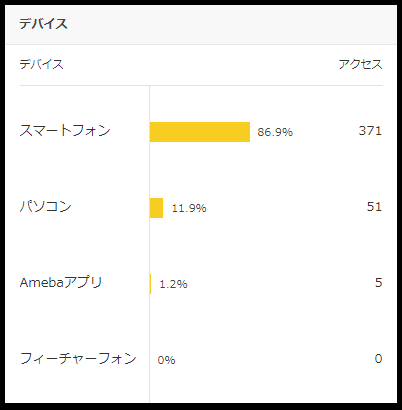
Task: Click the 51 access count
Action: (x=374, y=207)
